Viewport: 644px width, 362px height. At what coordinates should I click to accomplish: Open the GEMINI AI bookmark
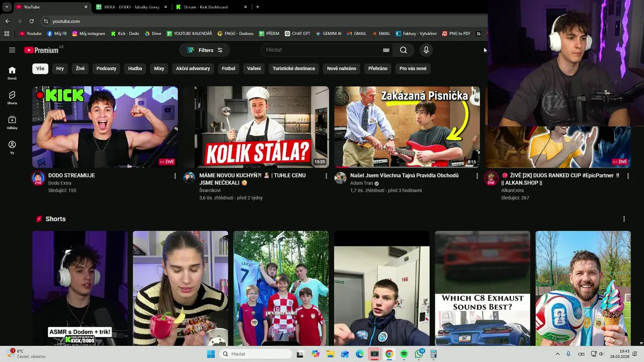click(329, 34)
